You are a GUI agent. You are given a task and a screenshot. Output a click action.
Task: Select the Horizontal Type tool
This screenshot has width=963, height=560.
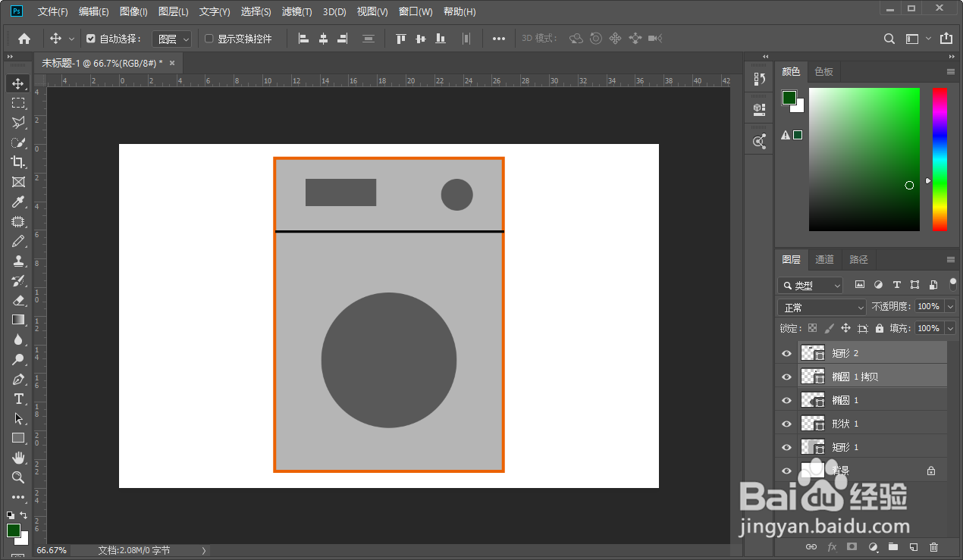(18, 399)
